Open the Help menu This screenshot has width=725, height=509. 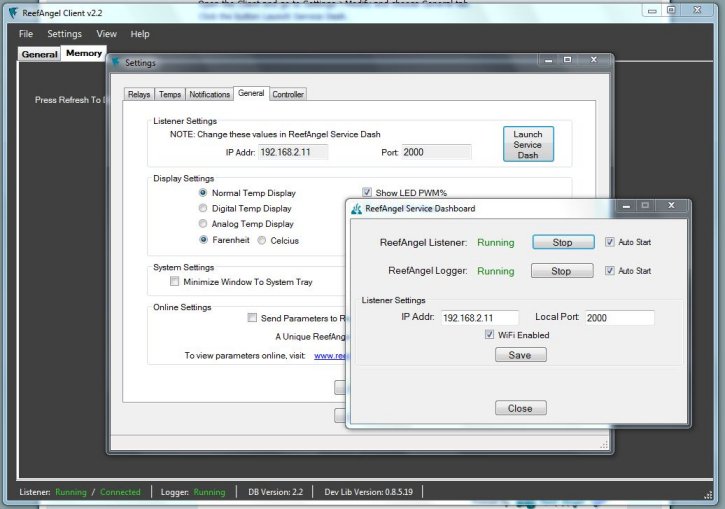[x=140, y=34]
